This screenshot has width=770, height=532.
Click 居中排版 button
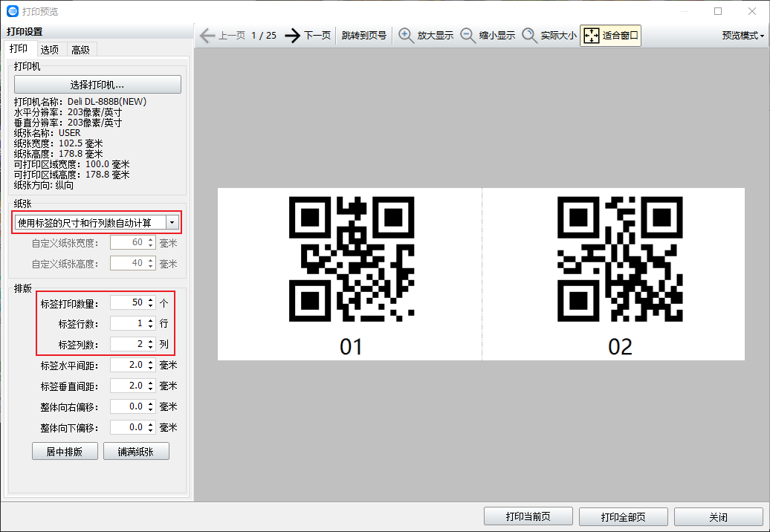point(65,451)
